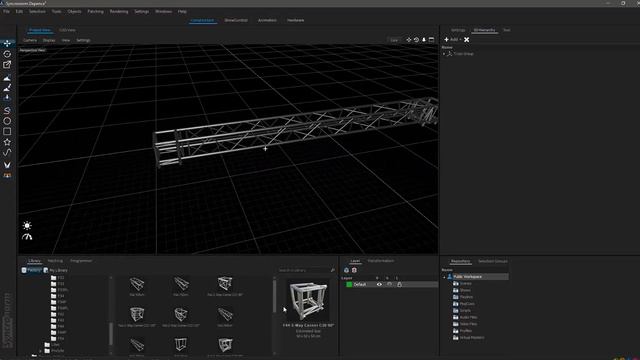
Task: Click the X delete icon in hierarchy panel
Action: [467, 40]
